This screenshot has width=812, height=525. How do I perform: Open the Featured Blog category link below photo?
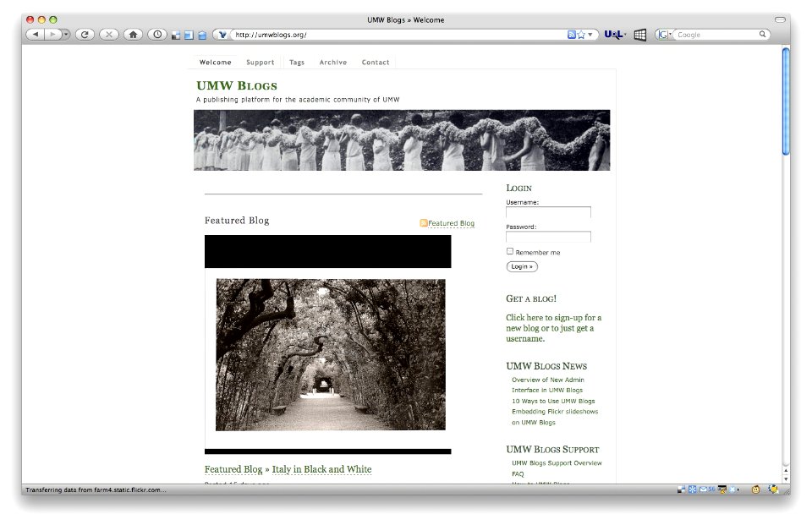[233, 469]
